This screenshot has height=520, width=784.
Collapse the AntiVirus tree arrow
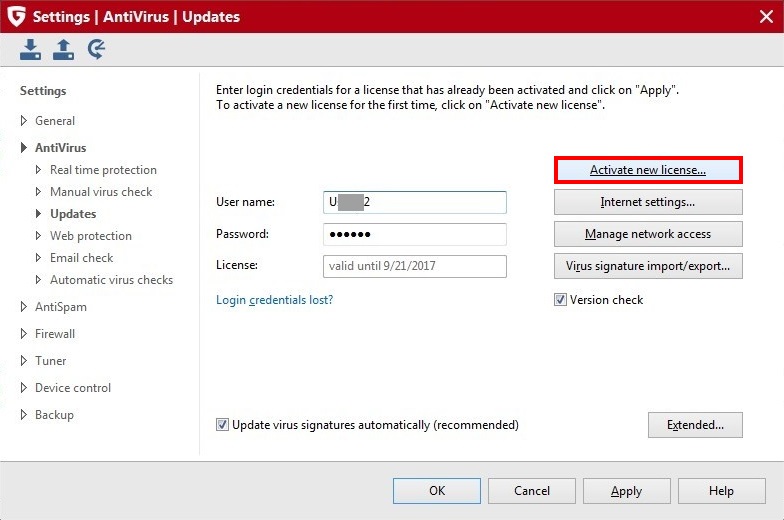(24, 148)
